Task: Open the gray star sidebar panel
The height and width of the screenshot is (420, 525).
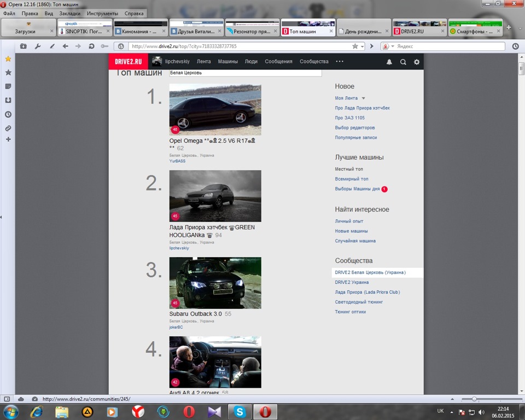Action: (x=8, y=72)
